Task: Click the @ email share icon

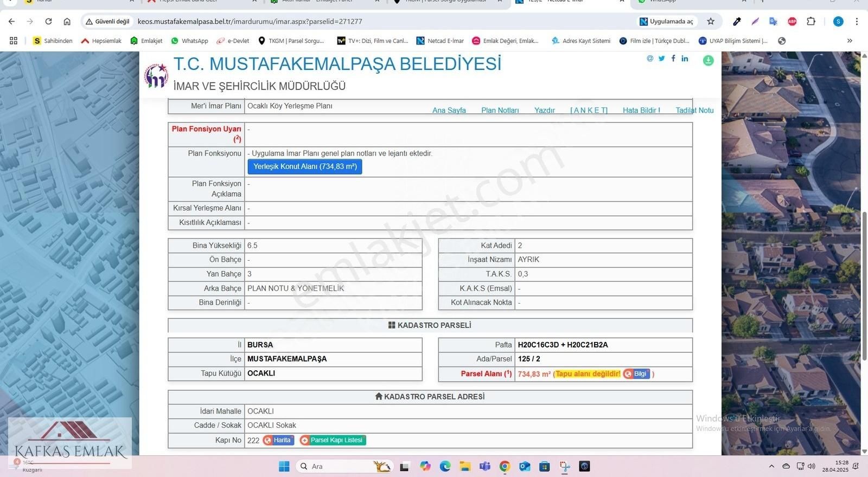Action: click(x=650, y=59)
